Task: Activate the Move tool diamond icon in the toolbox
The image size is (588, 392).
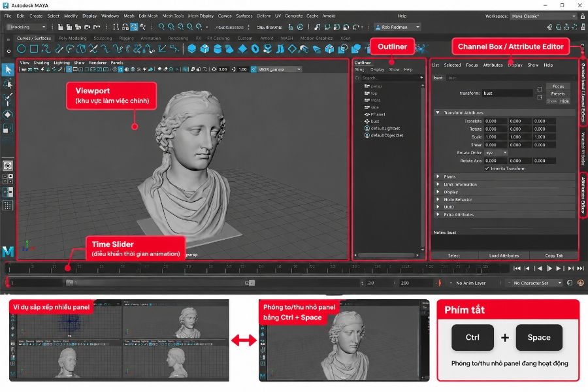Action: click(7, 114)
